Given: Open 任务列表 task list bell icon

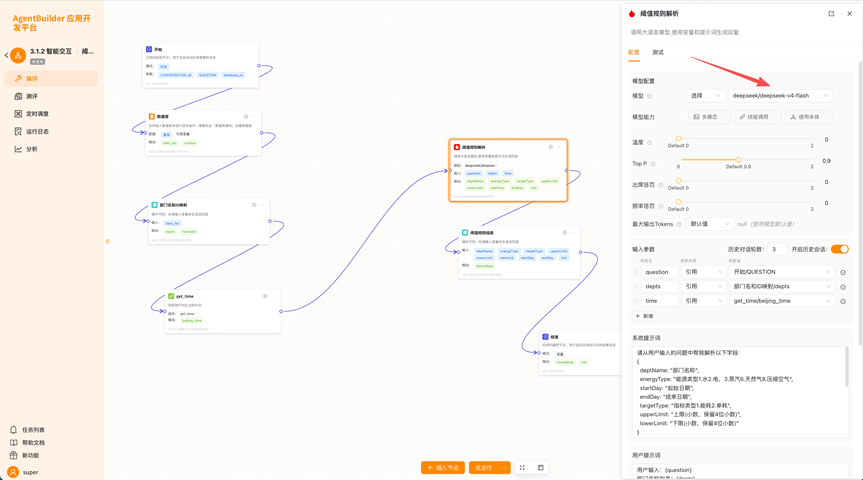Looking at the screenshot, I should [14, 429].
